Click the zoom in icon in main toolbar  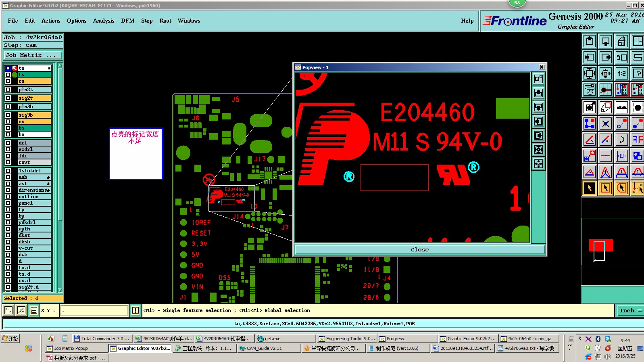(x=590, y=73)
